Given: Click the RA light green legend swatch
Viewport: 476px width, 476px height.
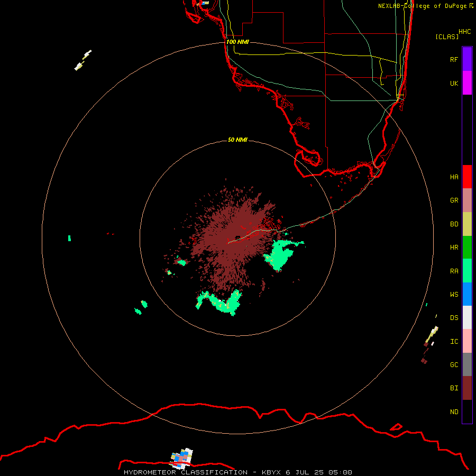Looking at the screenshot, I should click(x=467, y=271).
